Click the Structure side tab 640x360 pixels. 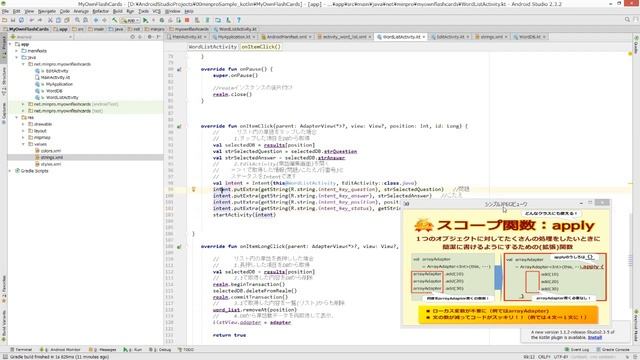[x=4, y=82]
